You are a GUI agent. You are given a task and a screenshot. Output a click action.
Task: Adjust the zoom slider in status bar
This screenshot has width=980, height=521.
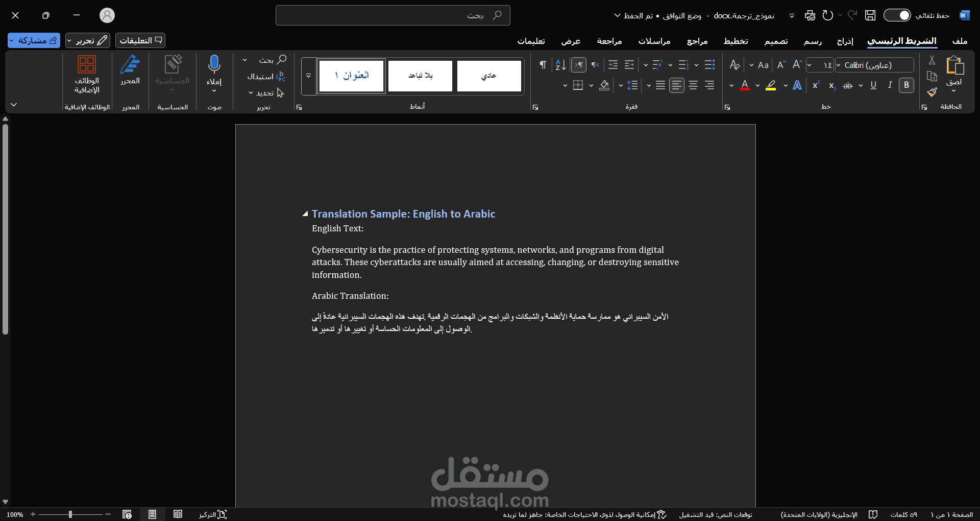70,514
